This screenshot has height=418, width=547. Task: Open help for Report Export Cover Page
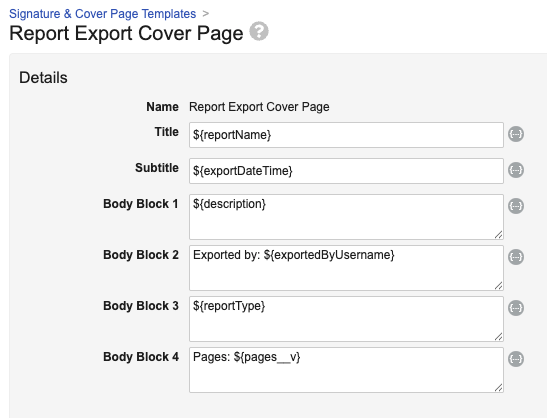259,31
